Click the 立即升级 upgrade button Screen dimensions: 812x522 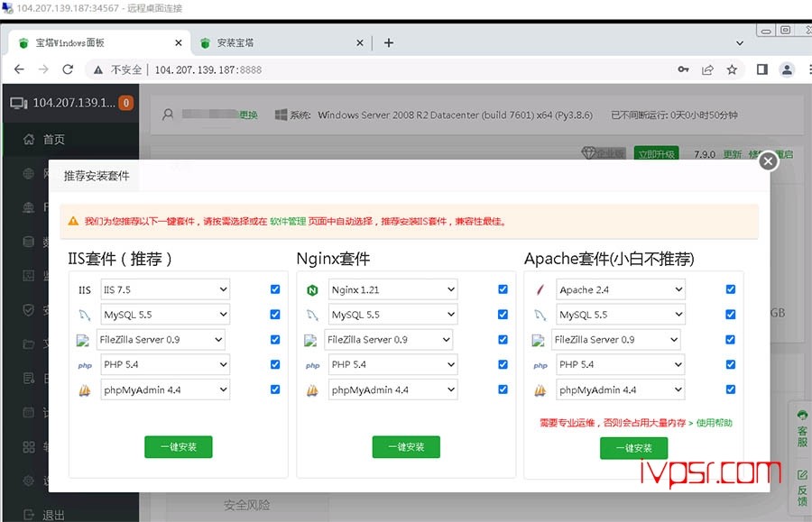pos(656,154)
